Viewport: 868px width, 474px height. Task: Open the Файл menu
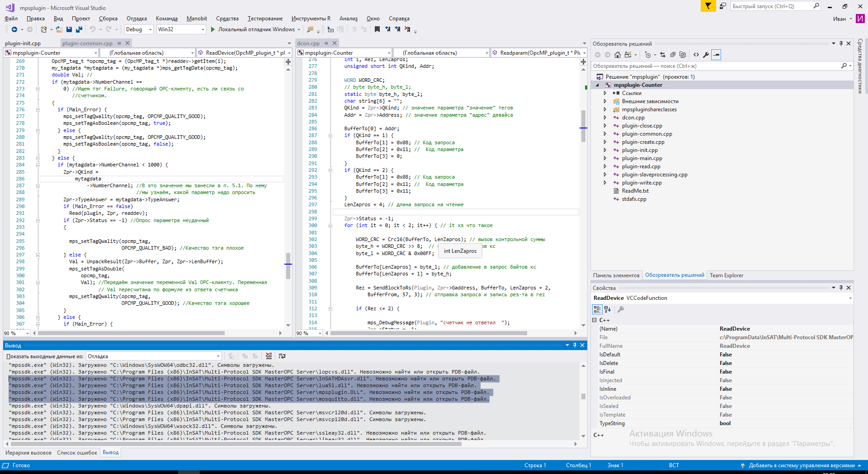coord(11,19)
